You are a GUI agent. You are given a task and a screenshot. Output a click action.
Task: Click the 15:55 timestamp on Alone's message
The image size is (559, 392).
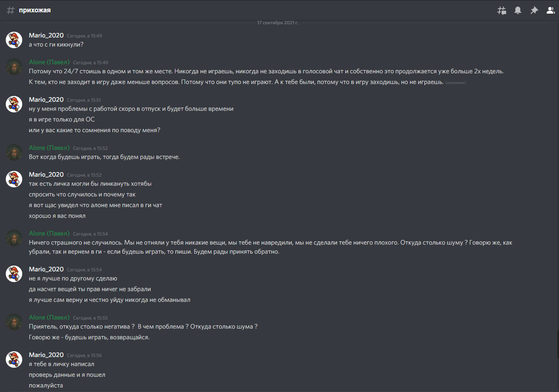90,318
